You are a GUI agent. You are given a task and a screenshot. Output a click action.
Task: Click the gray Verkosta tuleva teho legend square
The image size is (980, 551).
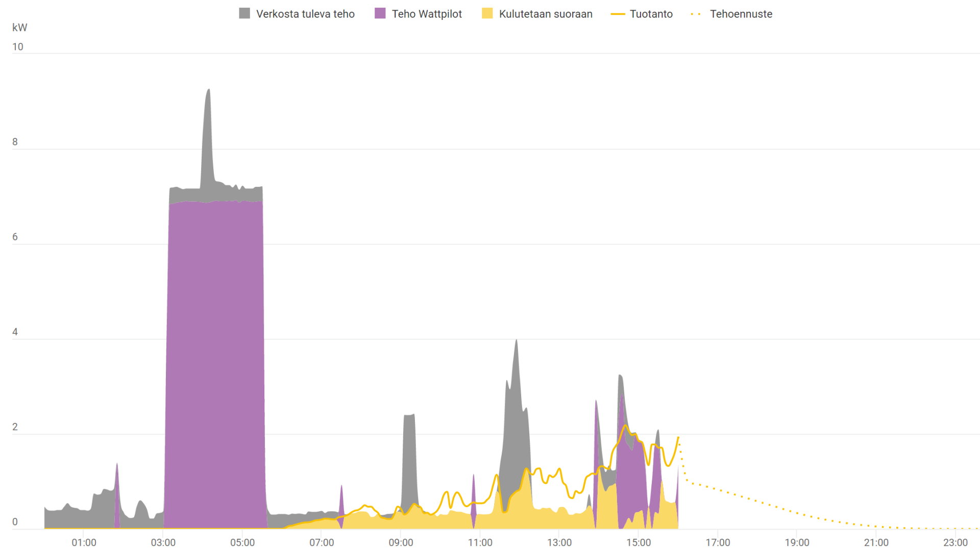pos(244,14)
